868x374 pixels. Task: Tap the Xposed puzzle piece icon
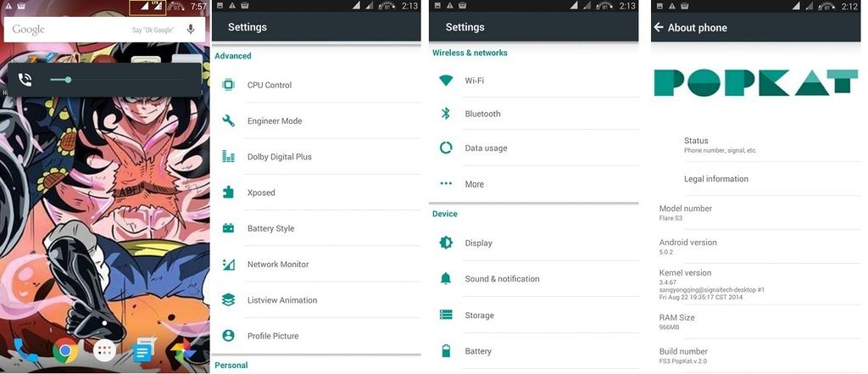(x=228, y=193)
